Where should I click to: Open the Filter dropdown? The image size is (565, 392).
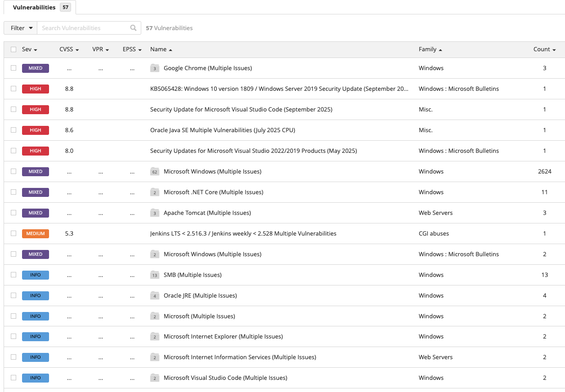click(21, 28)
